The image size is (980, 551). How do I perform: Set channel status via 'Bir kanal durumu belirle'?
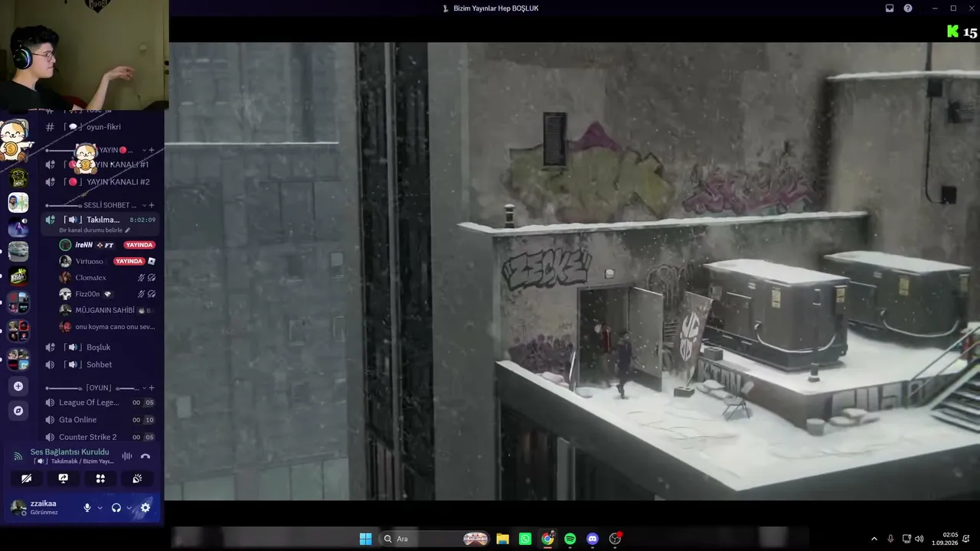pos(95,230)
